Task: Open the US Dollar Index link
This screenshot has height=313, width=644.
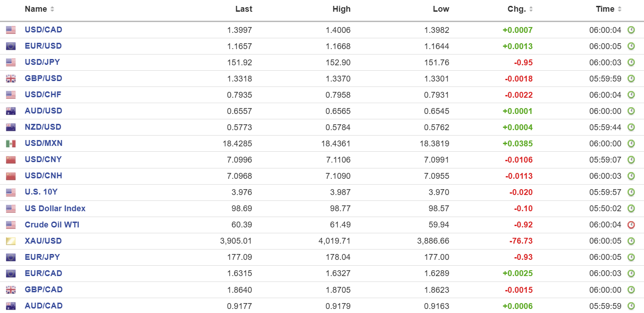Action: pyautogui.click(x=55, y=209)
